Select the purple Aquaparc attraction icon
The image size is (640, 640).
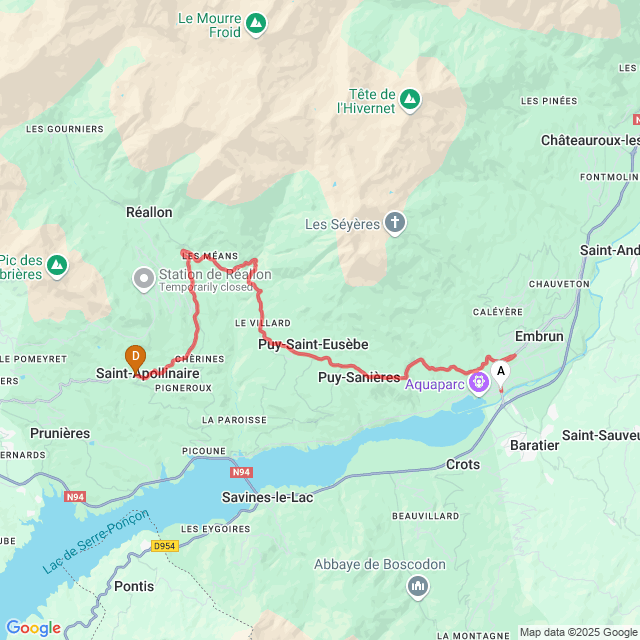click(x=479, y=384)
